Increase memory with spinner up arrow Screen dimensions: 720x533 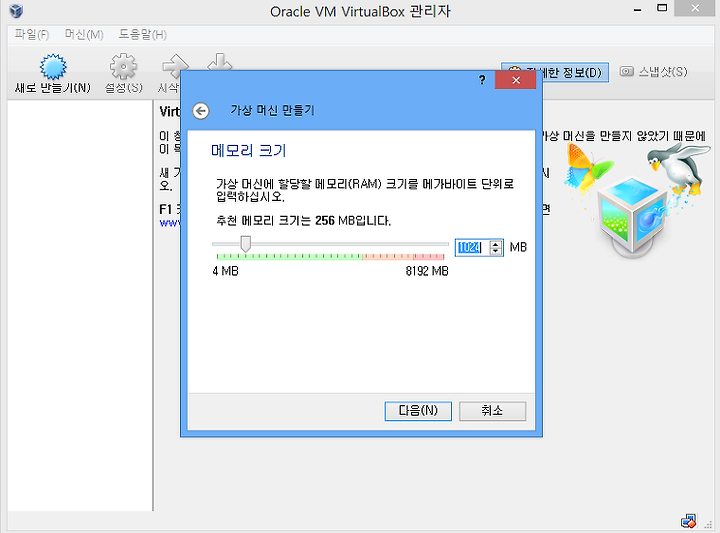pos(495,244)
